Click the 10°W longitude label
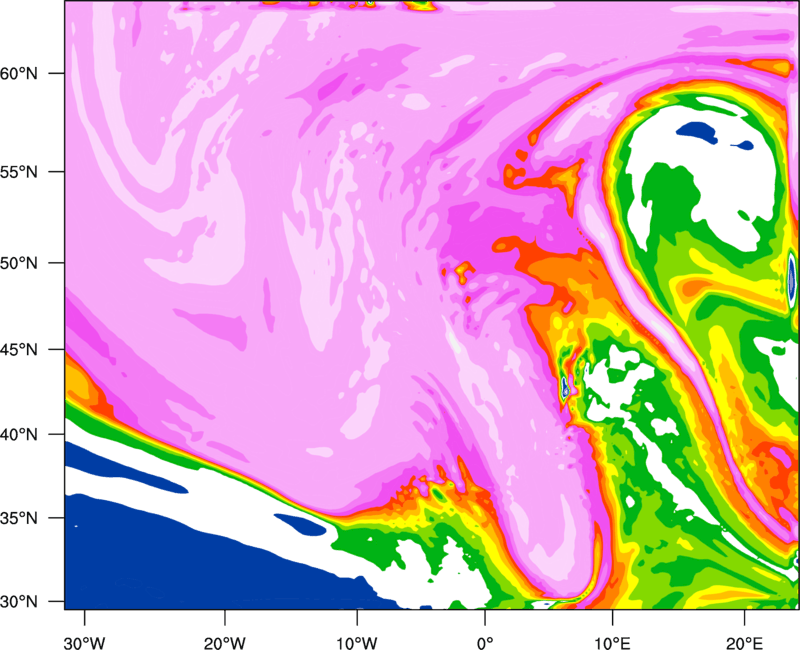Viewport: 800px width, 650px height. 357,643
